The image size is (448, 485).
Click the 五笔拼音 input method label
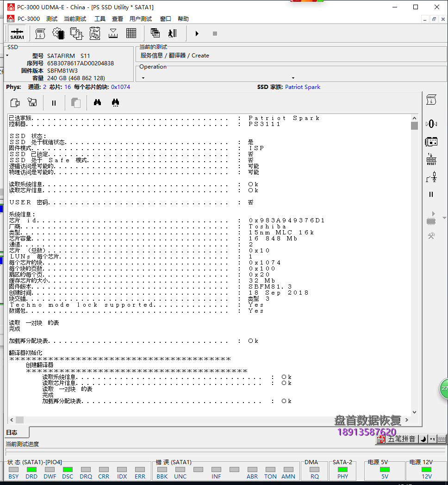(x=401, y=439)
